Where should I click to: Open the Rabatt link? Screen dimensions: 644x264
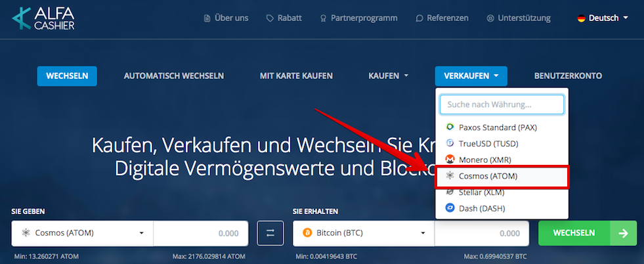284,18
